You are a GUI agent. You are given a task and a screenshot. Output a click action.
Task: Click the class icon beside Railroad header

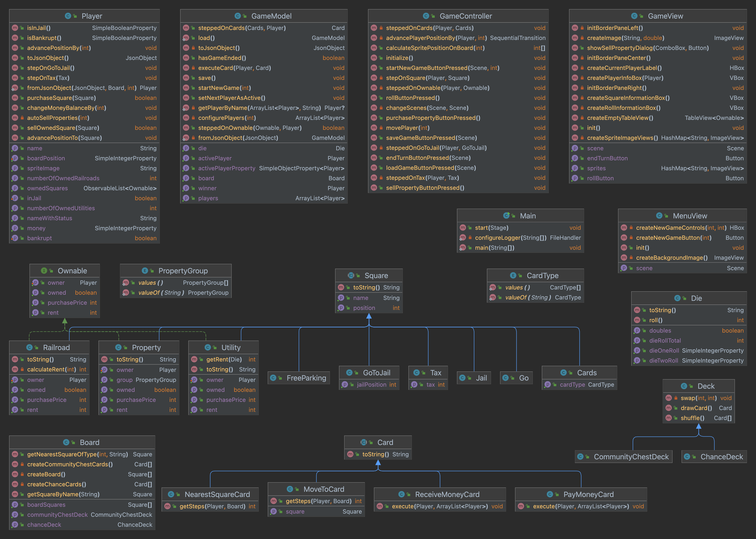[x=29, y=348]
